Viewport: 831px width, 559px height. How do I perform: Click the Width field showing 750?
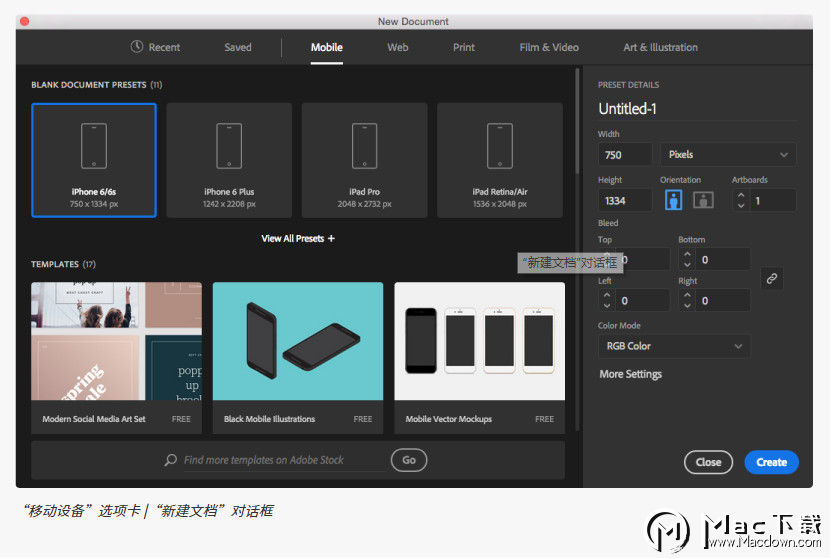[x=625, y=155]
